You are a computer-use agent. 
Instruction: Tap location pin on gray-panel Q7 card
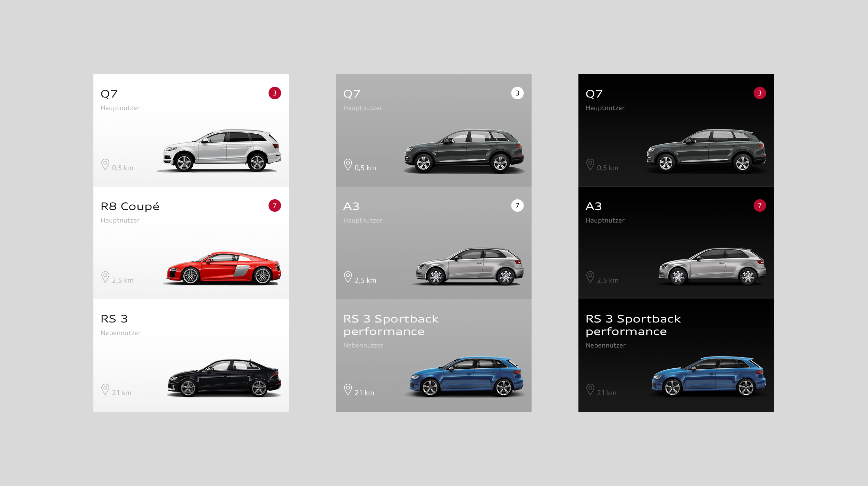[348, 165]
